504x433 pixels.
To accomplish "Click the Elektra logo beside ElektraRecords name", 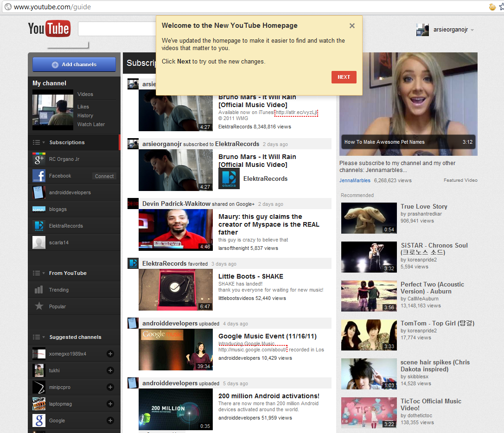I will click(x=229, y=178).
